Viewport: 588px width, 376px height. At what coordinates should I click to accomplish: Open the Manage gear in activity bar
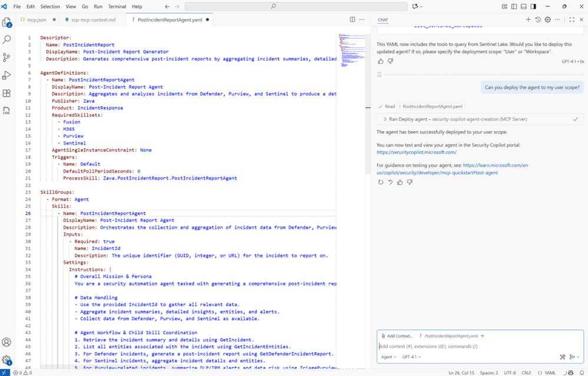(x=6, y=360)
